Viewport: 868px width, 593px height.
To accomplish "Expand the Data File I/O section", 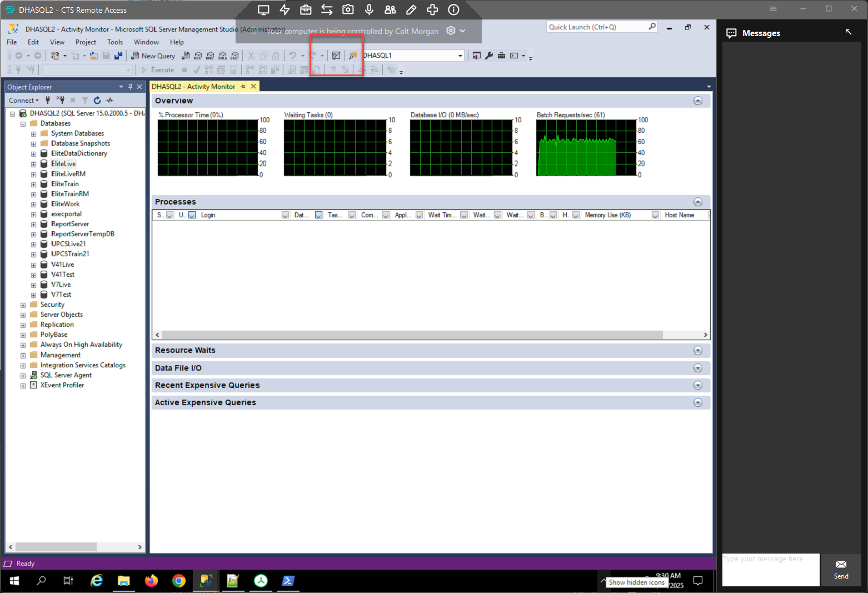I will point(698,368).
